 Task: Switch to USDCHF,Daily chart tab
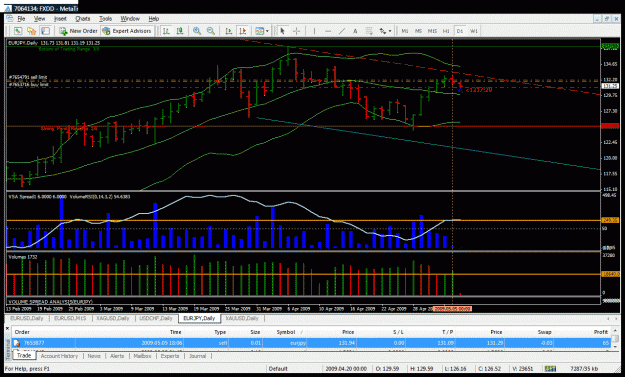coord(156,318)
